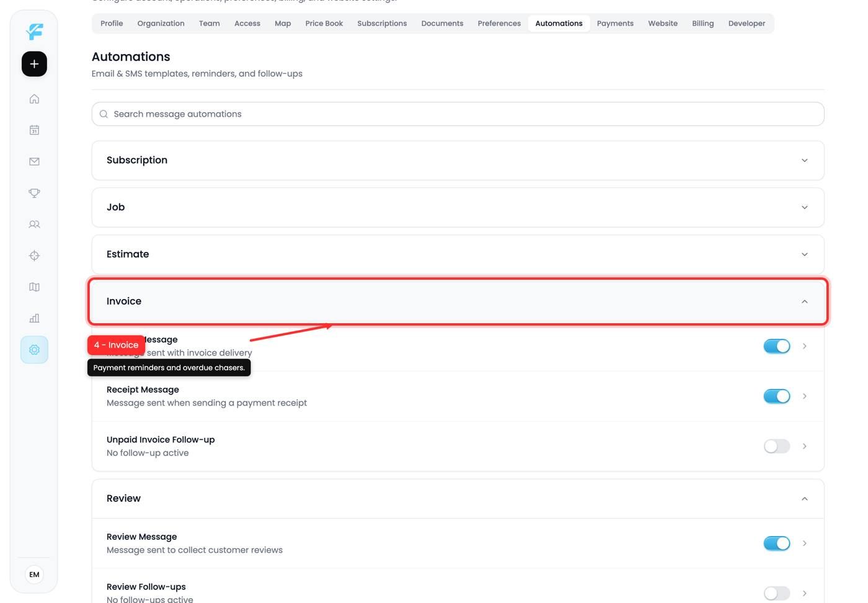868x603 pixels.
Task: Select the Automations tab
Action: [x=559, y=24]
